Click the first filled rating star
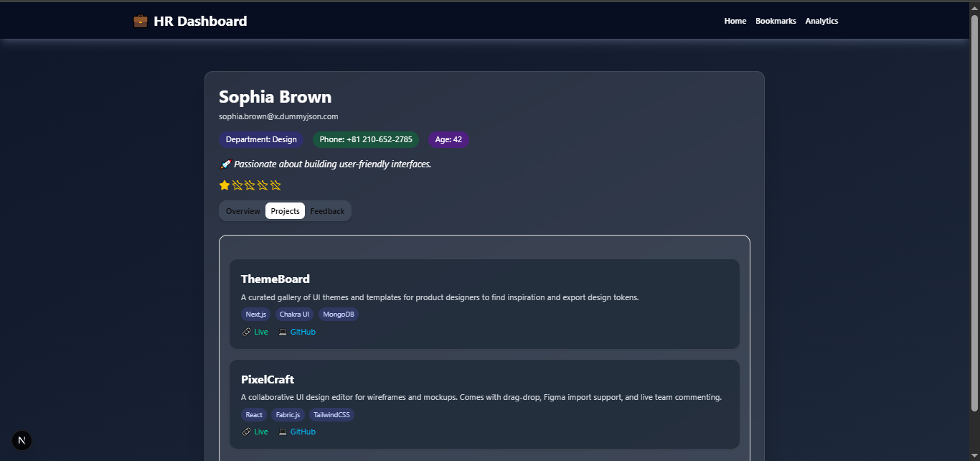This screenshot has height=461, width=980. click(x=225, y=185)
